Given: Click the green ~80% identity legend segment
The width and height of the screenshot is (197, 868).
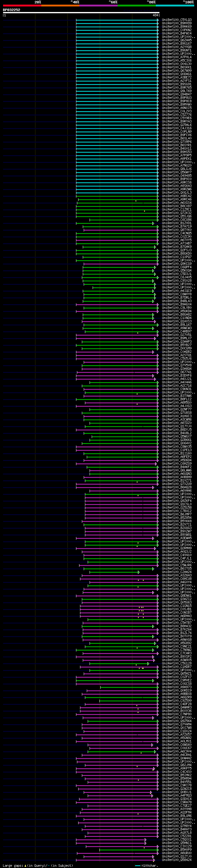Looking at the screenshot, I should click(137, 6).
